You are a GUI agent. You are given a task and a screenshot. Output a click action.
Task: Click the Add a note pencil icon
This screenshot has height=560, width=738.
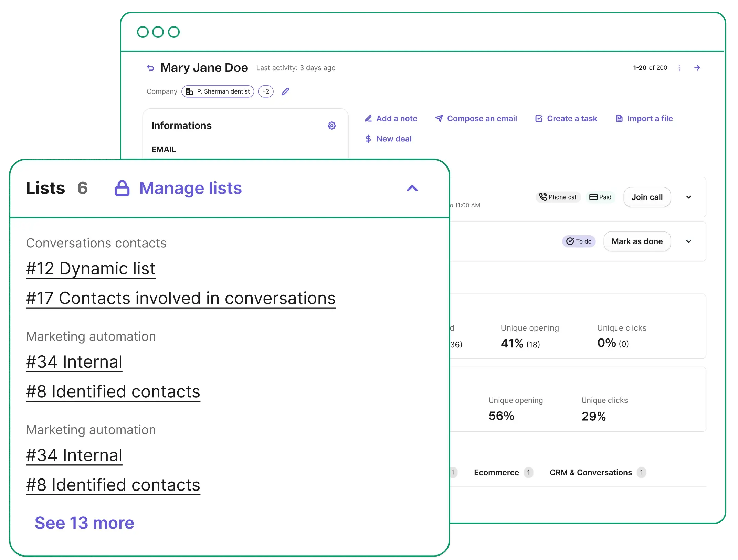(368, 119)
